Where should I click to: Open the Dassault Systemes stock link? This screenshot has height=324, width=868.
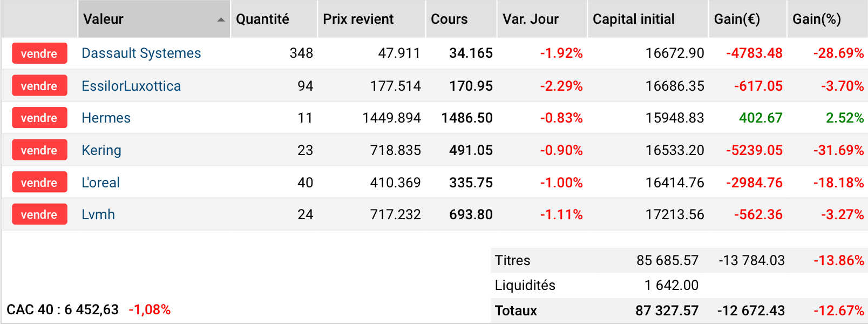[141, 53]
